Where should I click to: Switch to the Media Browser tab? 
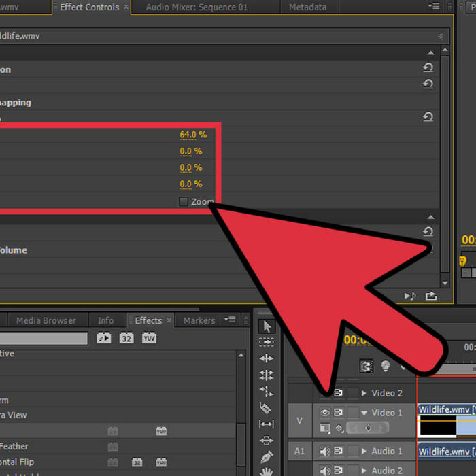click(46, 320)
